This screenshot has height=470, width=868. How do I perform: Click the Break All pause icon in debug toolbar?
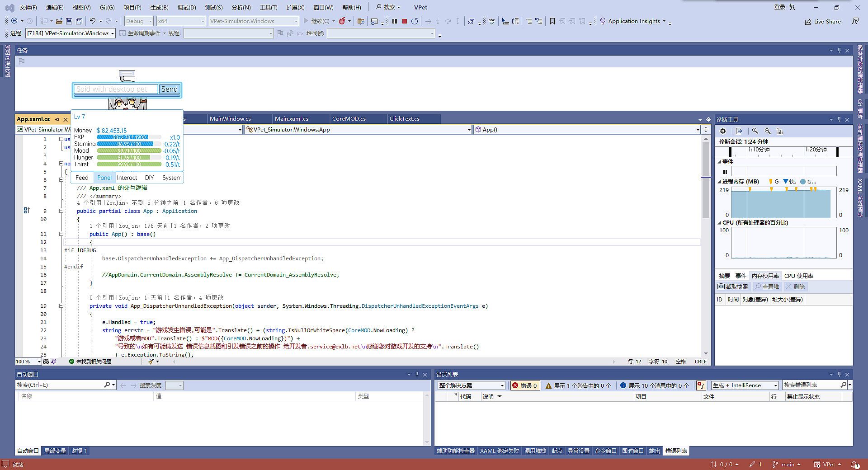click(x=395, y=21)
